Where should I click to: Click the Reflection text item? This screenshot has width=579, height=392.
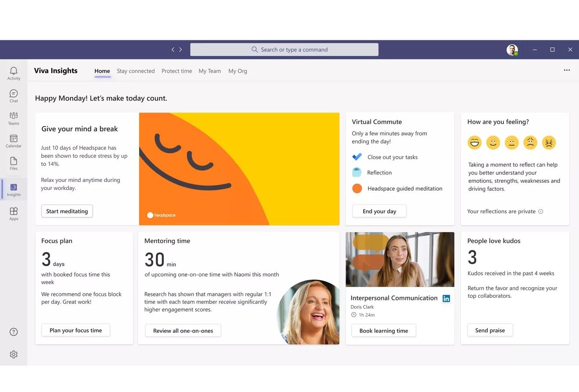(379, 173)
